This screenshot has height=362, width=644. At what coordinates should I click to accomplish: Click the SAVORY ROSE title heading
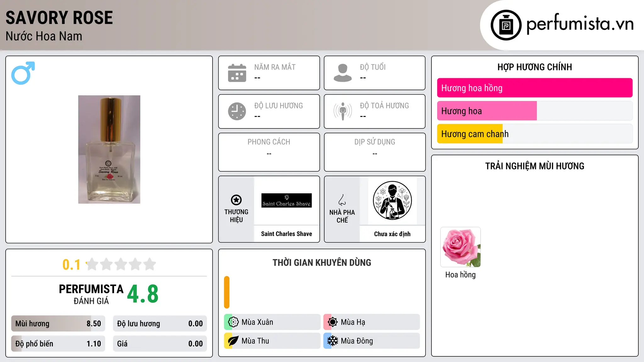59,18
